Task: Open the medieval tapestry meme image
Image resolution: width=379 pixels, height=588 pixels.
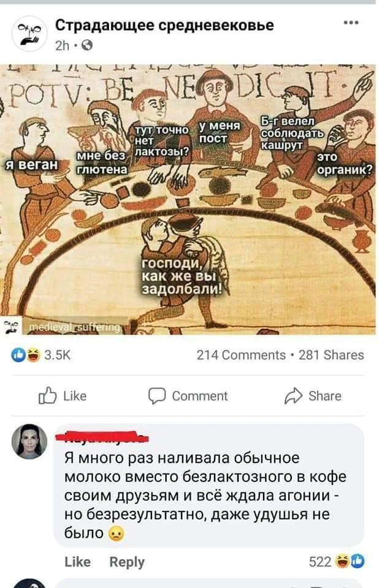Action: pos(188,199)
